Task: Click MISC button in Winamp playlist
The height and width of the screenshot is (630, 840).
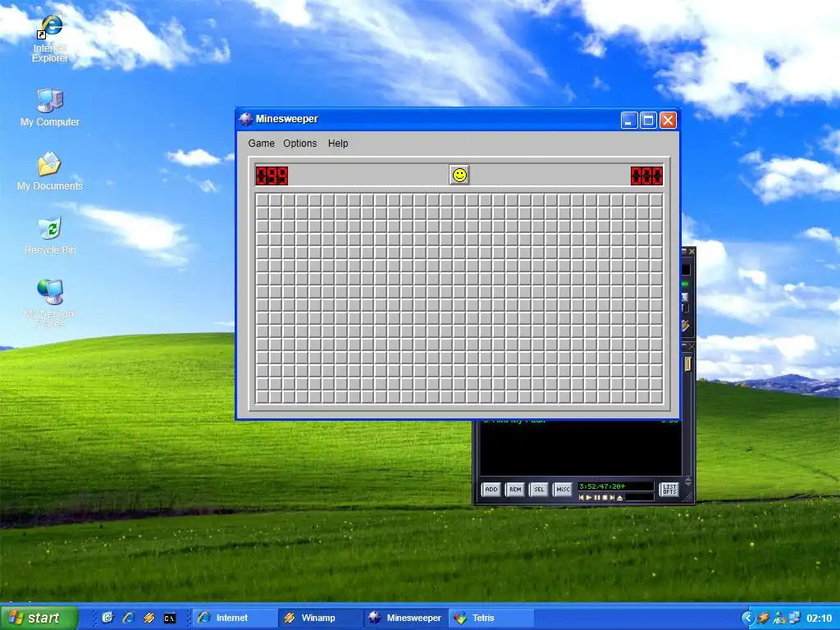Action: pos(563,489)
